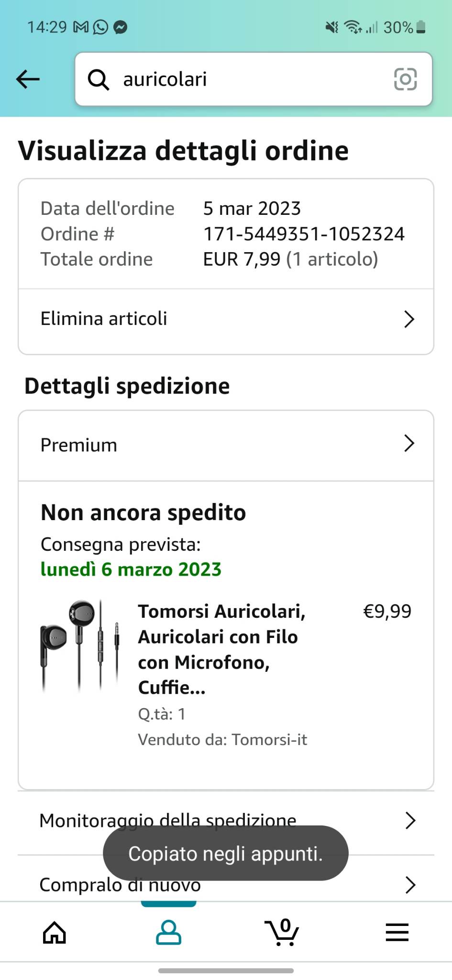Screen dimensions: 452x980
Task: Tap the earphones product thumbnail
Action: point(80,645)
